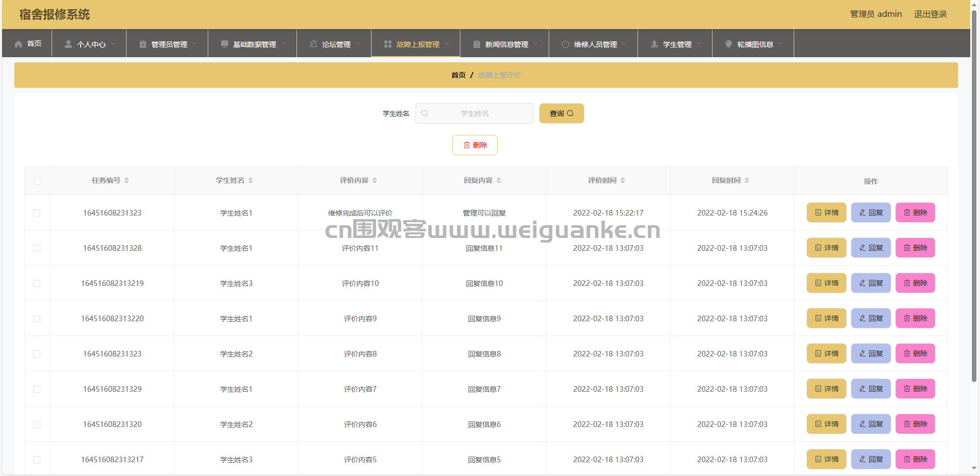Click the vertical page scrollbar
This screenshot has height=476, width=980.
pyautogui.click(x=974, y=197)
